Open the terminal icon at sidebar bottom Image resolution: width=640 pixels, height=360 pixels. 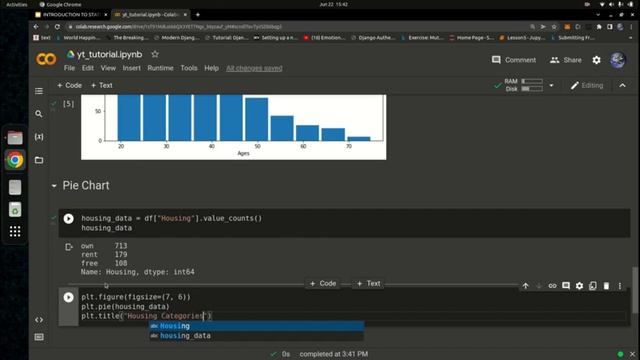(x=39, y=337)
